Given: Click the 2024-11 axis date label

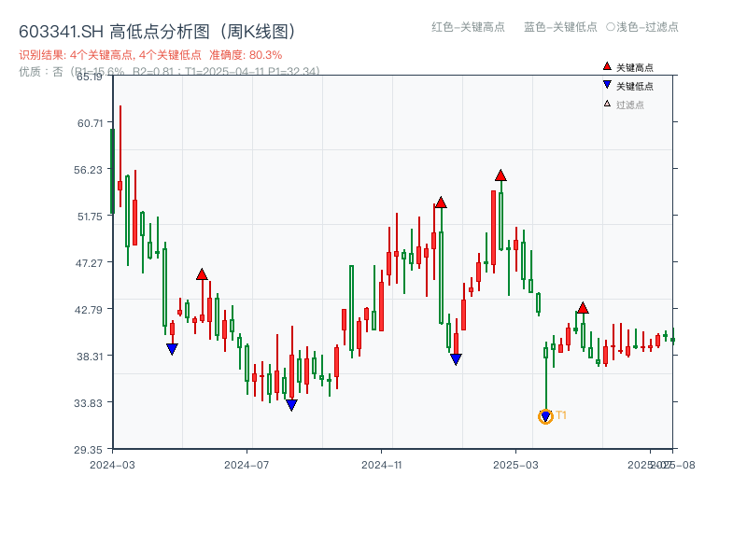Looking at the screenshot, I should point(384,463).
